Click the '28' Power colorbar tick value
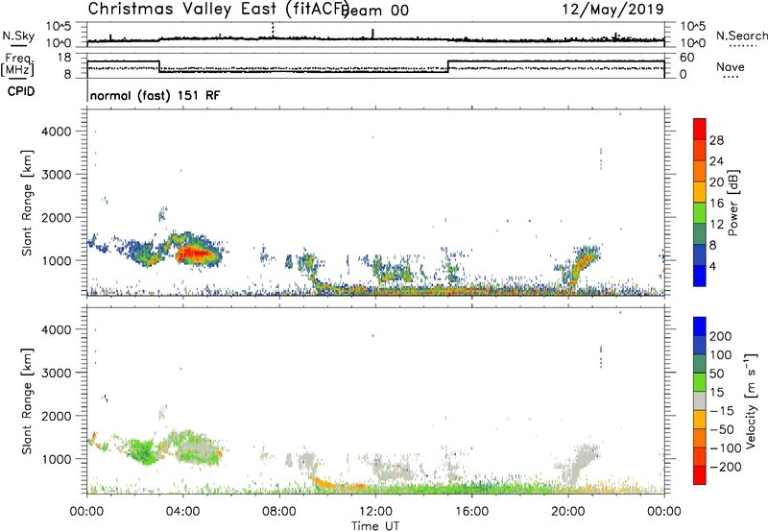 click(x=716, y=140)
